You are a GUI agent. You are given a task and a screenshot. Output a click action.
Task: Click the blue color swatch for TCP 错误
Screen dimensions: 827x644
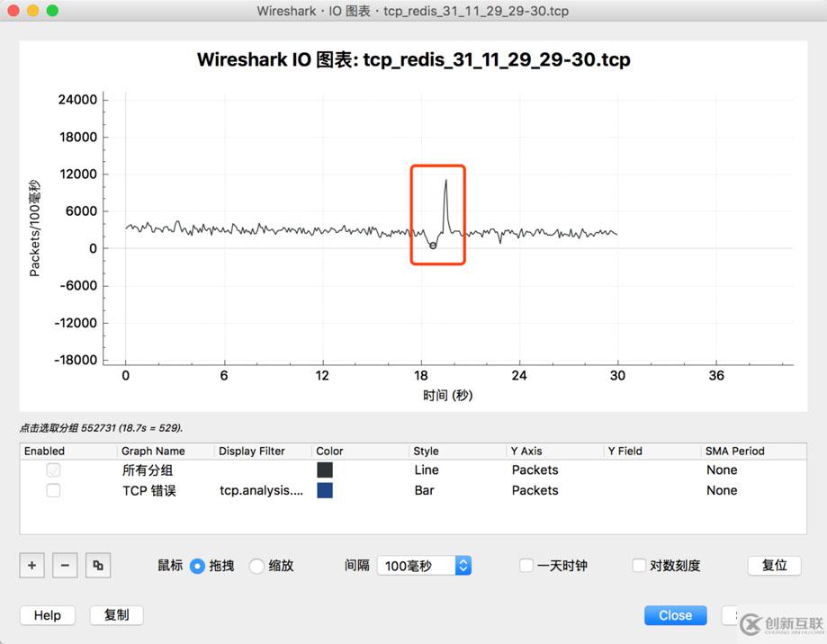coord(324,490)
